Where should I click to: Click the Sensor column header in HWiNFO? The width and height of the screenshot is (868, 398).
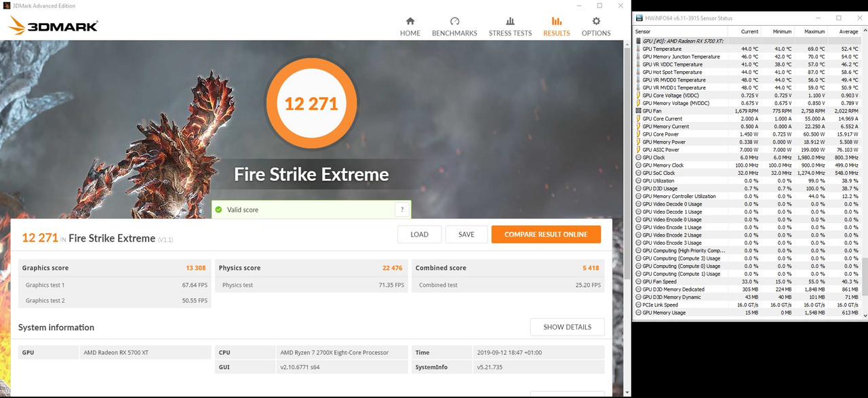[679, 31]
